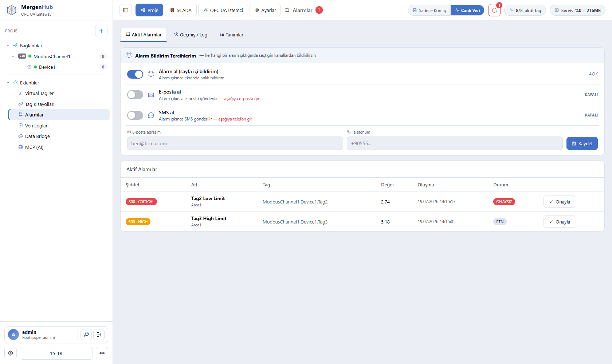
Task: Click the RTN status badge
Action: tap(500, 222)
